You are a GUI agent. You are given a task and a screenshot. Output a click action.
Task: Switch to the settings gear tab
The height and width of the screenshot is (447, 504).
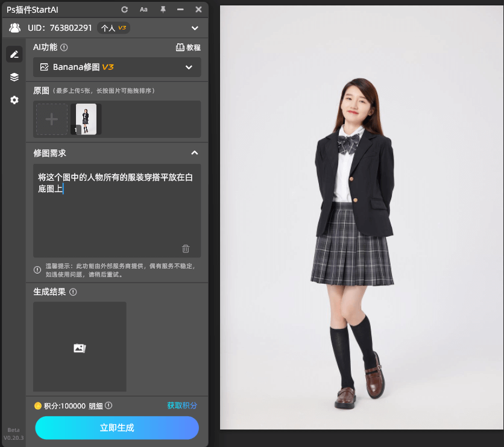coord(14,100)
